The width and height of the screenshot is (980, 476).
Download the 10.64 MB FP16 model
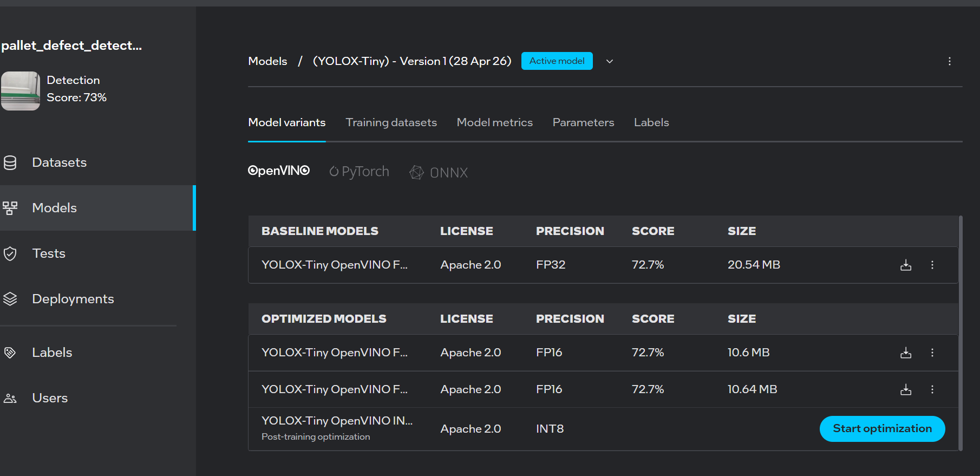[906, 389]
